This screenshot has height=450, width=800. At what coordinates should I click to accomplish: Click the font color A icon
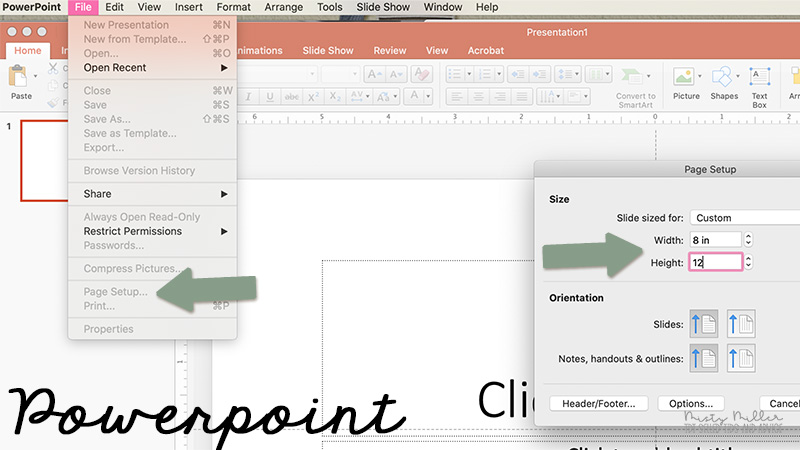pos(414,96)
